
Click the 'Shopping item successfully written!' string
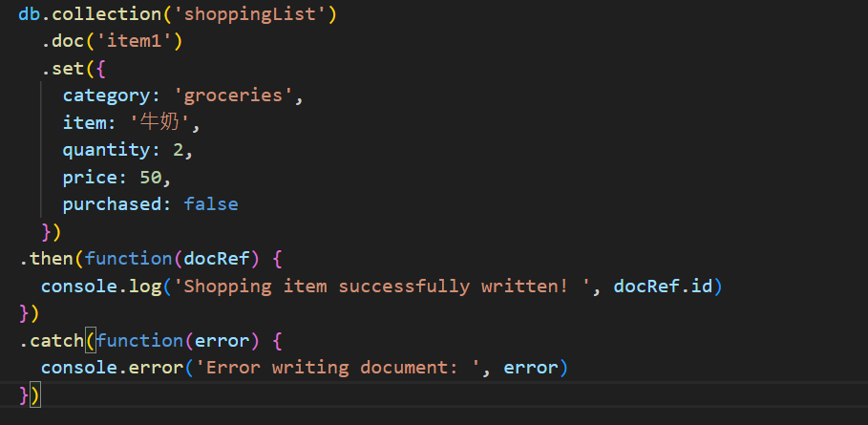[x=382, y=287]
